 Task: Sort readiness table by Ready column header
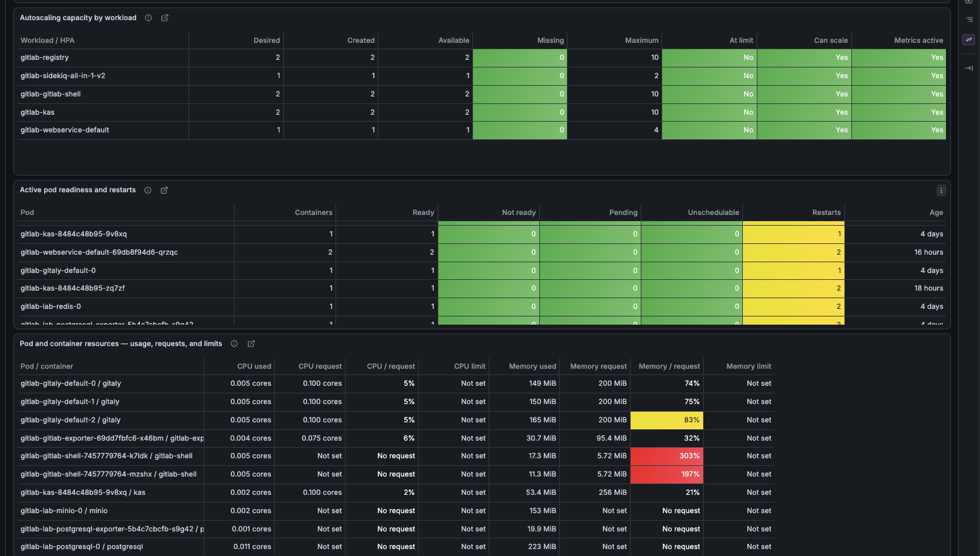tap(423, 212)
